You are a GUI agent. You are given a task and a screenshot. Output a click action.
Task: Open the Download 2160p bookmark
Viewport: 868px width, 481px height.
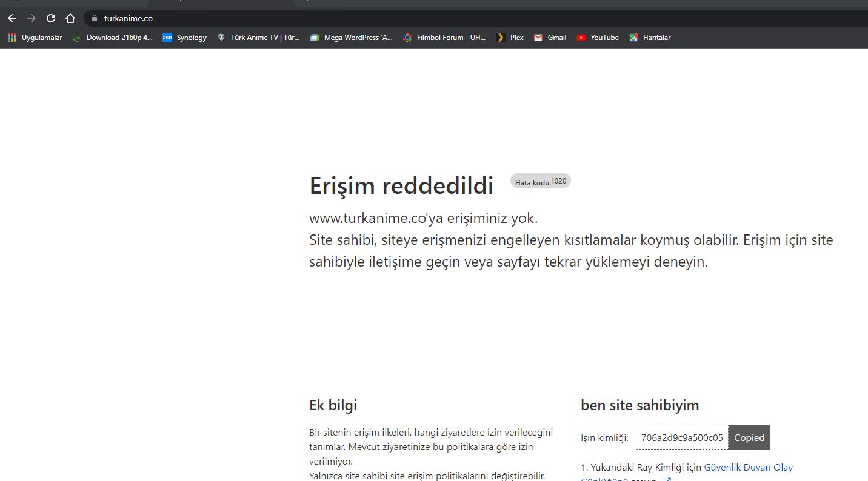tap(113, 38)
